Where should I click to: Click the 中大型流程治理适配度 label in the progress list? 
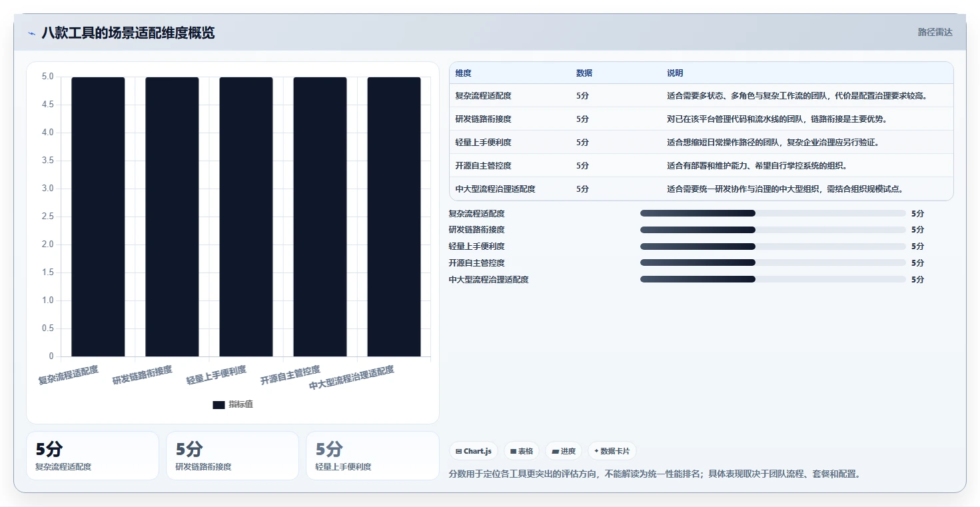[x=489, y=280]
